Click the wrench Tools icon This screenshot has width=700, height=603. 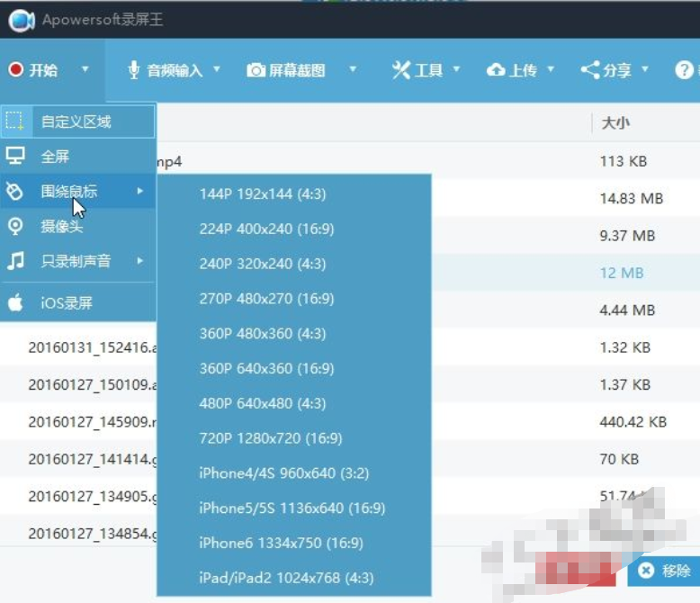(401, 70)
